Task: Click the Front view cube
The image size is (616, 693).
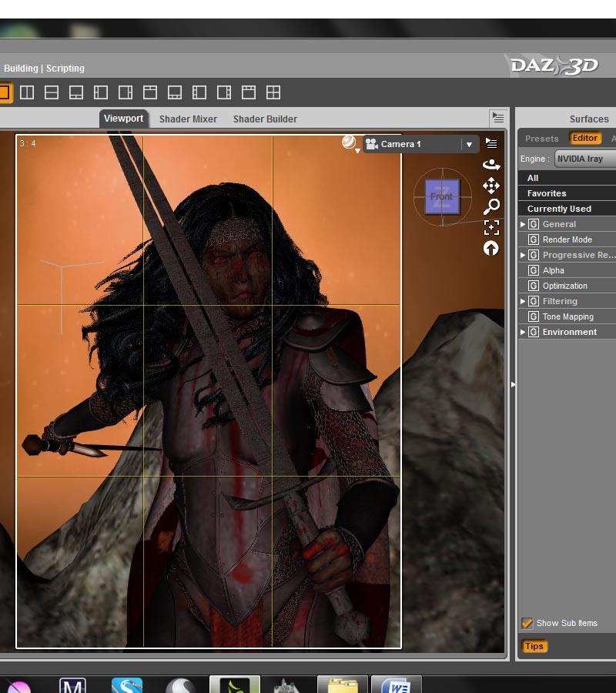Action: [442, 196]
